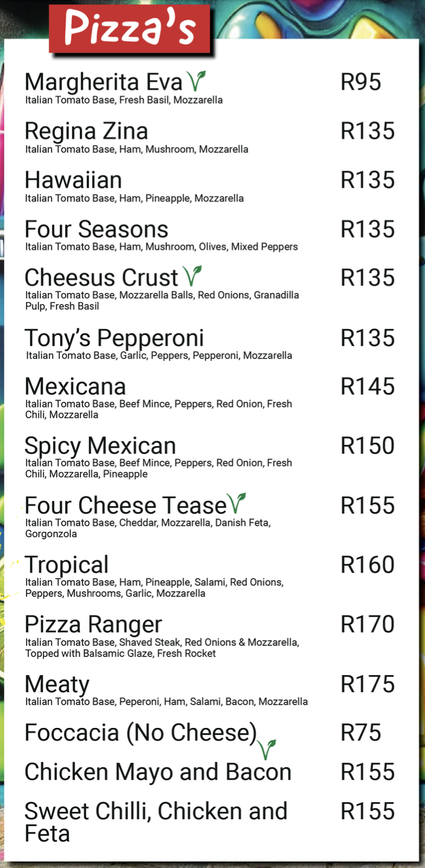Choose the Mexicana pizza title
425x868 pixels.
pos(75,387)
